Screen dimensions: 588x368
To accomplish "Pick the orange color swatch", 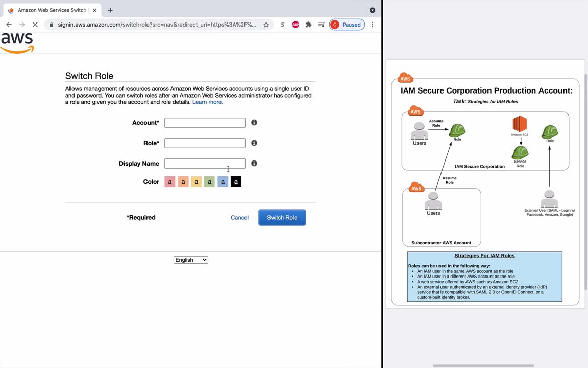I will 183,182.
